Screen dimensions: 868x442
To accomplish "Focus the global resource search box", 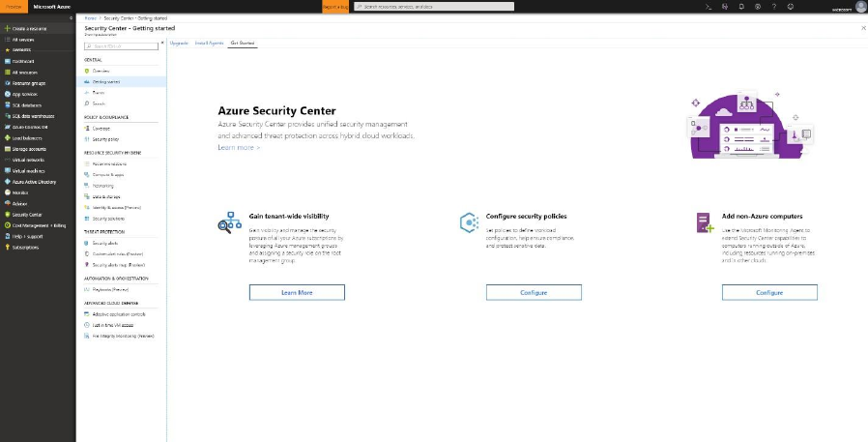I will tap(434, 7).
